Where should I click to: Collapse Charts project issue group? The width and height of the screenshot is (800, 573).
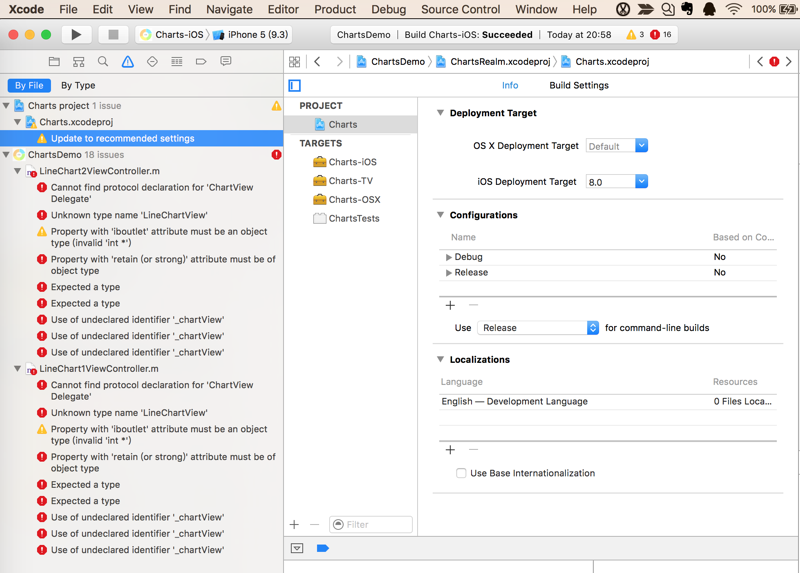point(6,106)
